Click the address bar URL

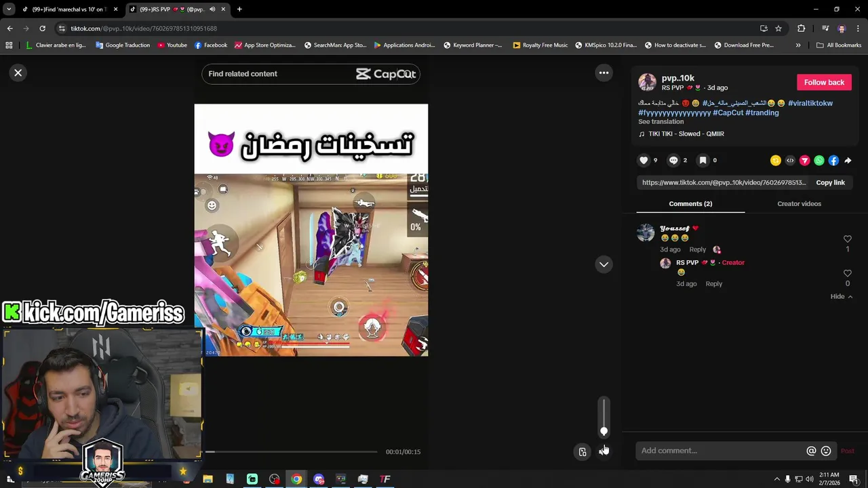point(144,28)
